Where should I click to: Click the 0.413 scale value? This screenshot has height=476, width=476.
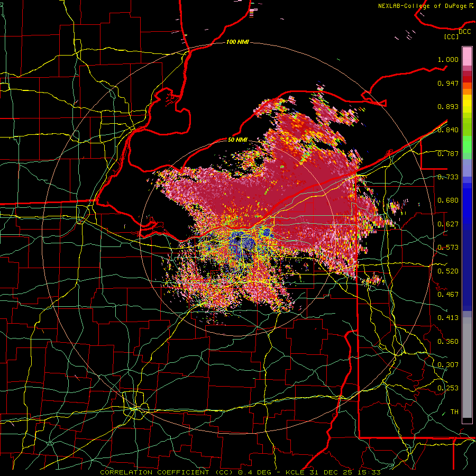point(448,318)
